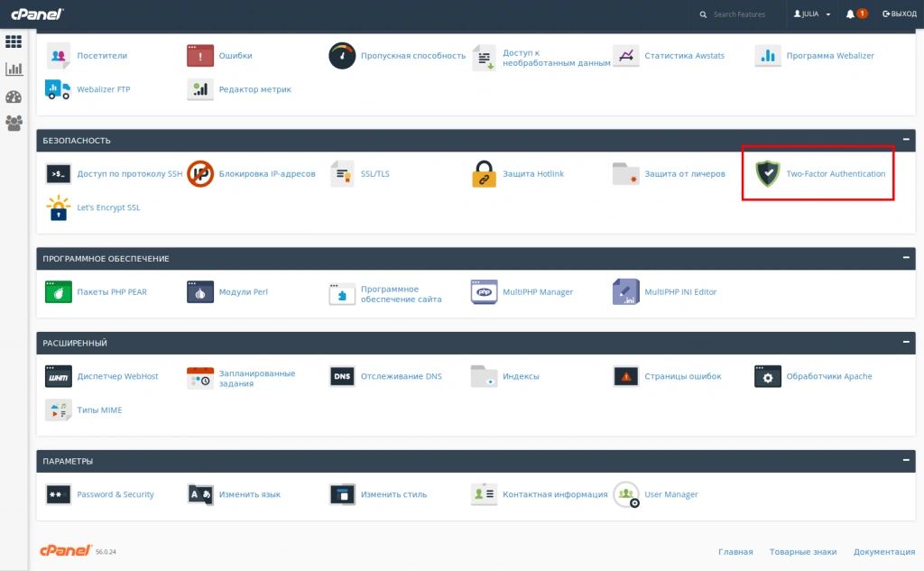
Task: Click the Изменить стиль icon
Action: click(x=342, y=494)
